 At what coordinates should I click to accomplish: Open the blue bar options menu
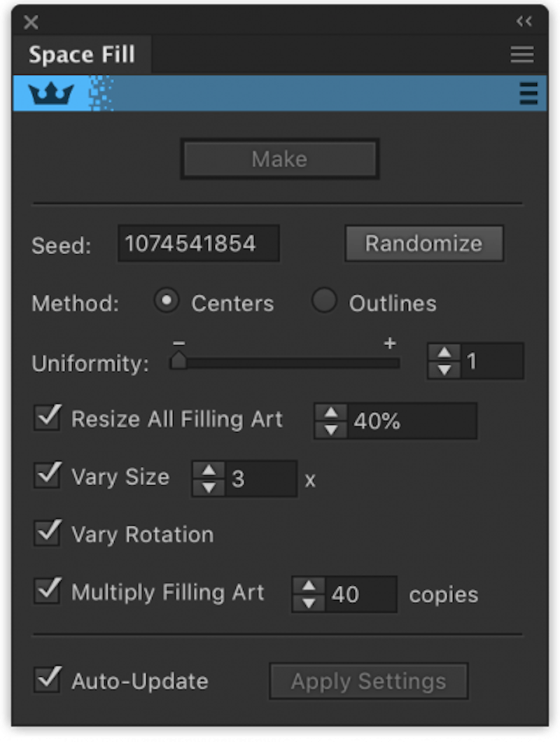click(529, 93)
